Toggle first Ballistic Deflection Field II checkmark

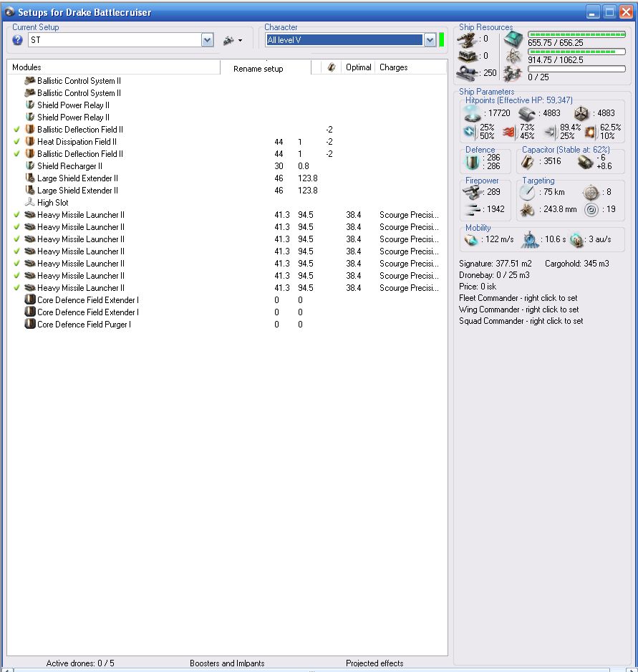[16, 130]
